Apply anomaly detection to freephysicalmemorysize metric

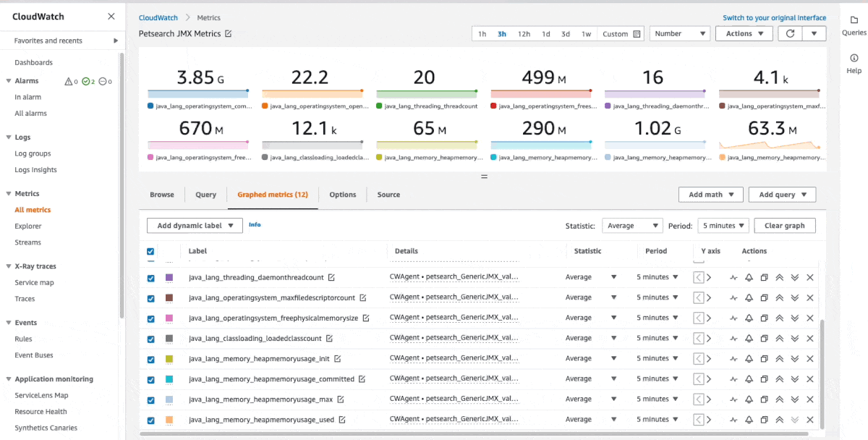[733, 318]
